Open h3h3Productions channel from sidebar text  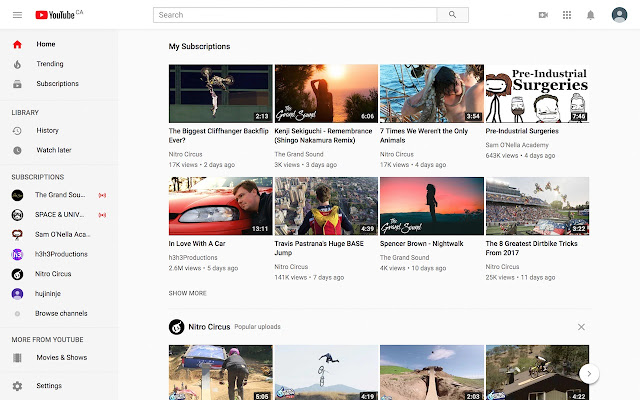coord(61,254)
